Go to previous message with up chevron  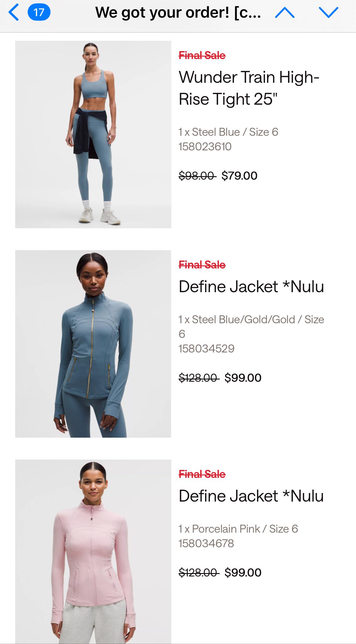click(x=284, y=12)
